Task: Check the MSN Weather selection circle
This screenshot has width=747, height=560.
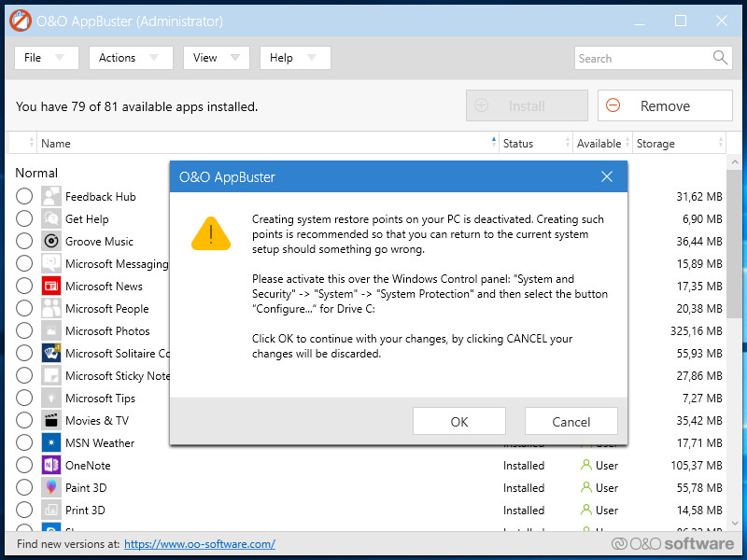Action: pyautogui.click(x=24, y=442)
